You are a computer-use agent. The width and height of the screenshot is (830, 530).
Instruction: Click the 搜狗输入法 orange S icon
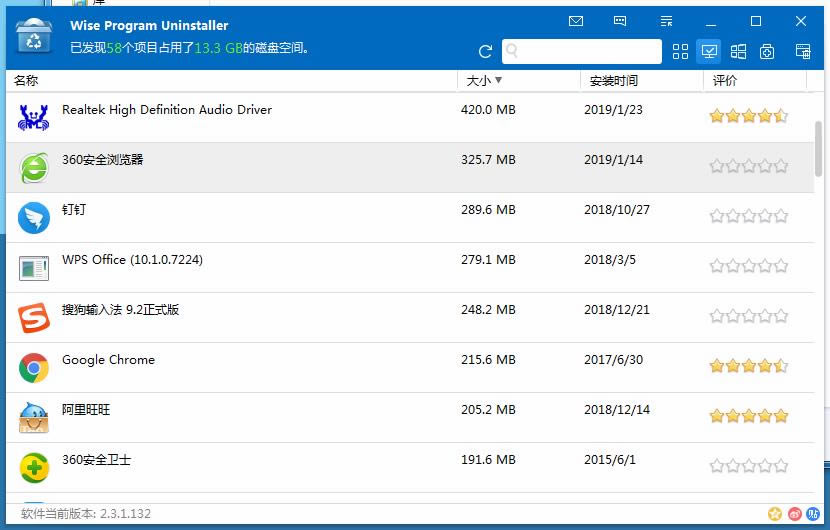coord(34,318)
